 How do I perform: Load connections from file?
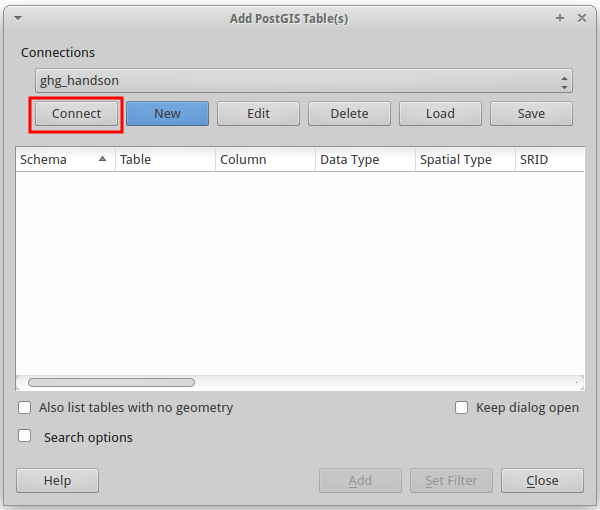coord(440,114)
